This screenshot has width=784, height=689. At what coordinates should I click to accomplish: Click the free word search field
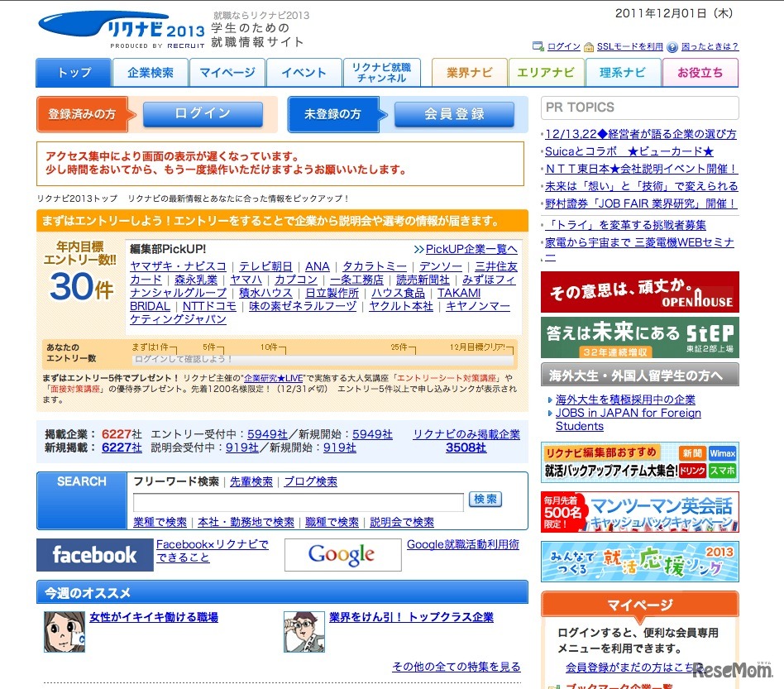(299, 502)
